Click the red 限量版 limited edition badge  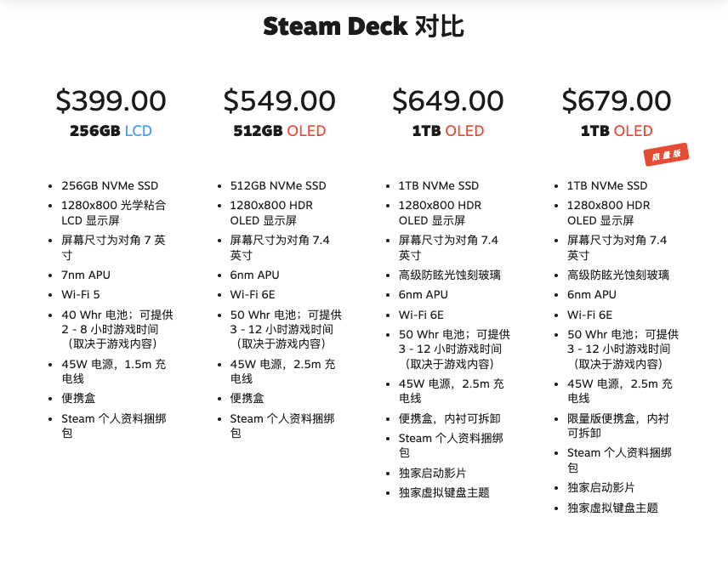pyautogui.click(x=665, y=156)
